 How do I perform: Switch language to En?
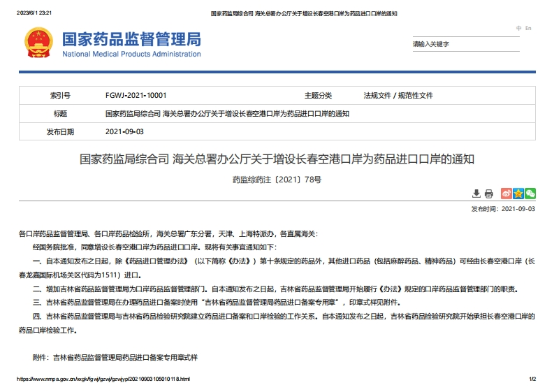point(528,29)
